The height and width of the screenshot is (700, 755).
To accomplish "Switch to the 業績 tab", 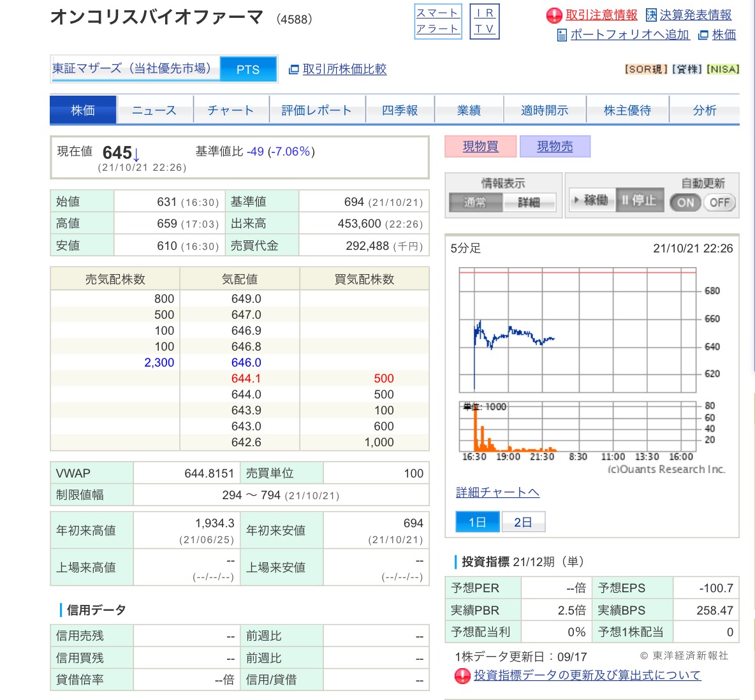I will [469, 110].
